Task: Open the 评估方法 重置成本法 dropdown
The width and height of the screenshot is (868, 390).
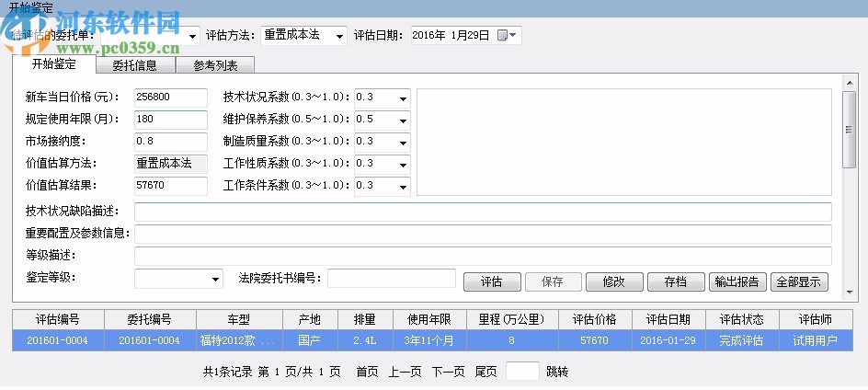Action: (339, 37)
